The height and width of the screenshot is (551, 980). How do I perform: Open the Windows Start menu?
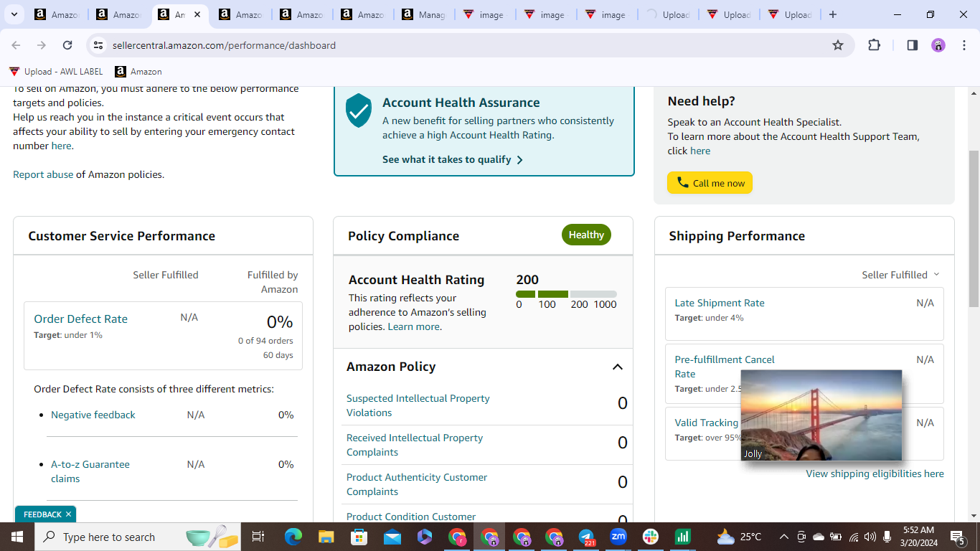point(17,537)
